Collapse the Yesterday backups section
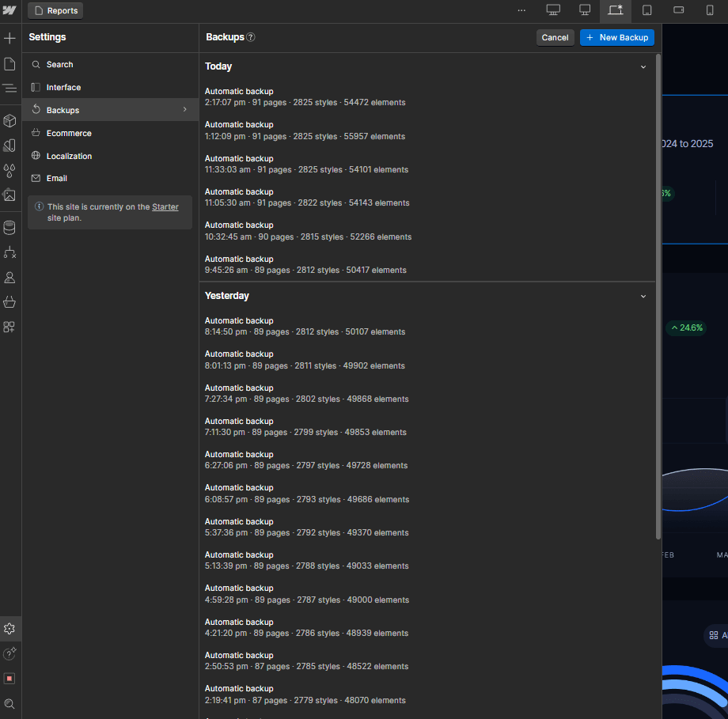Image resolution: width=728 pixels, height=719 pixels. coord(643,296)
